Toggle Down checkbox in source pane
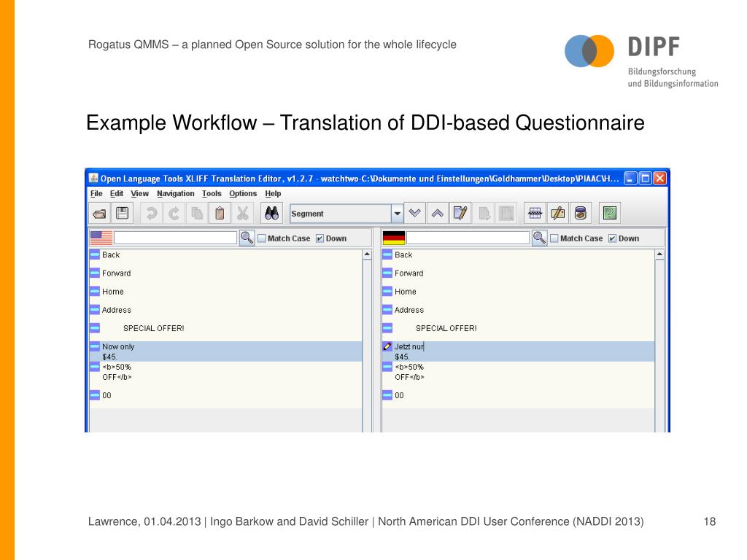 click(320, 238)
